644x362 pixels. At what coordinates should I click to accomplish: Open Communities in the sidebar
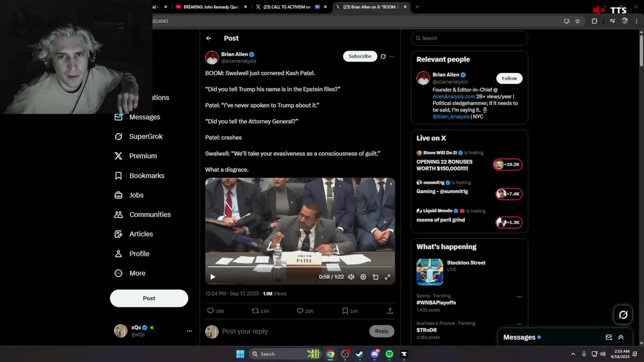point(142,215)
